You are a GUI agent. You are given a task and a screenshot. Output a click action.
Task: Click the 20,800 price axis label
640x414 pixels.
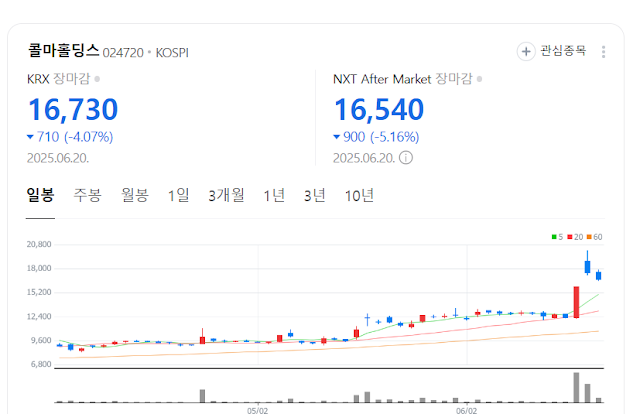pyautogui.click(x=39, y=244)
